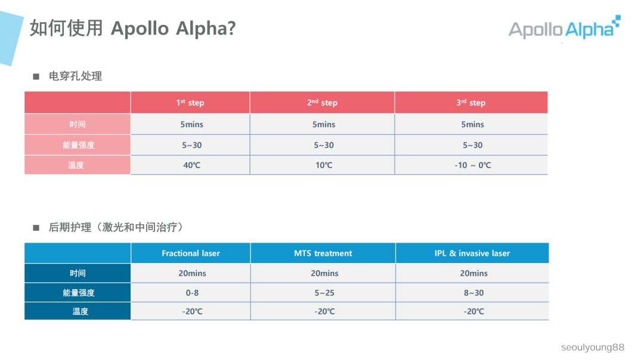Click the slide title 如何使用 Apollo Alpha?

pyautogui.click(x=132, y=29)
